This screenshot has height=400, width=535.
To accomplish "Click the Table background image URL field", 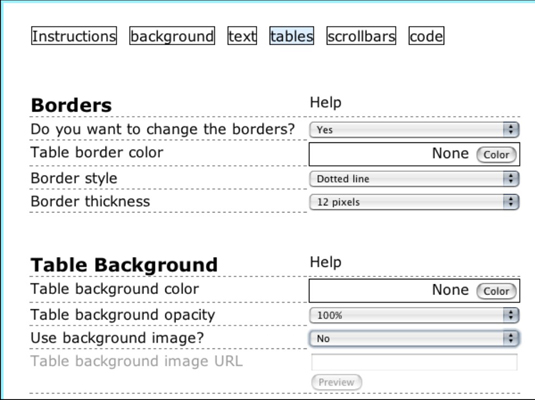I will (414, 362).
